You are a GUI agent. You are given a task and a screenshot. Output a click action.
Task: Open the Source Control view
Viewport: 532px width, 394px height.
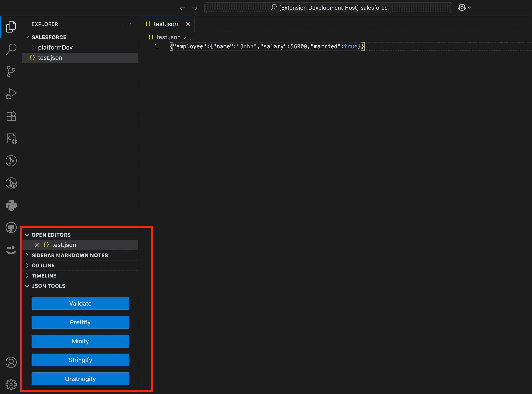(x=11, y=71)
